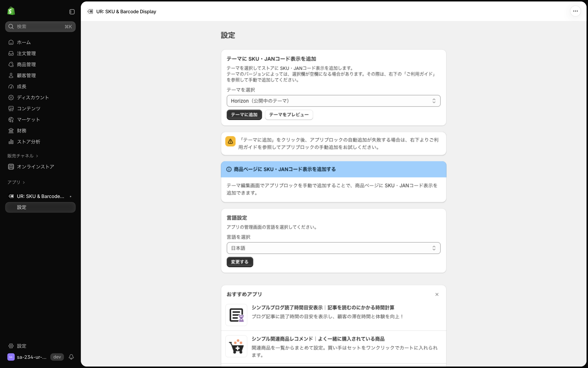Close the おすすめアプリ card

[437, 295]
